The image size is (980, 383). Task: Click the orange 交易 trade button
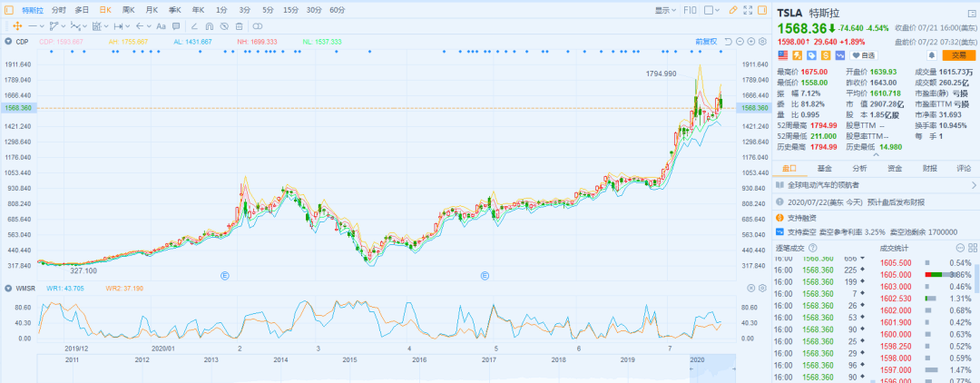pos(959,55)
